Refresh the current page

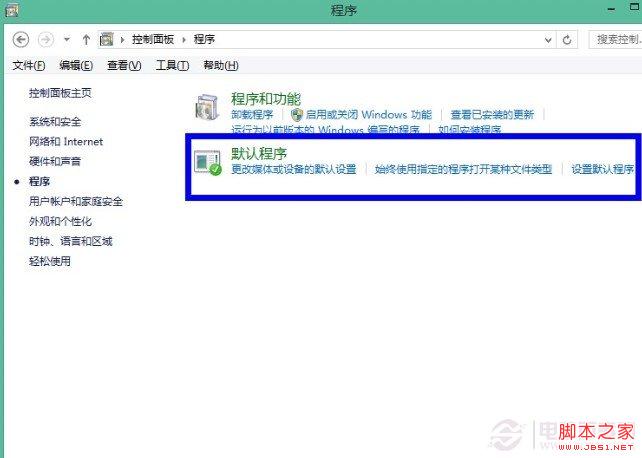pyautogui.click(x=567, y=40)
